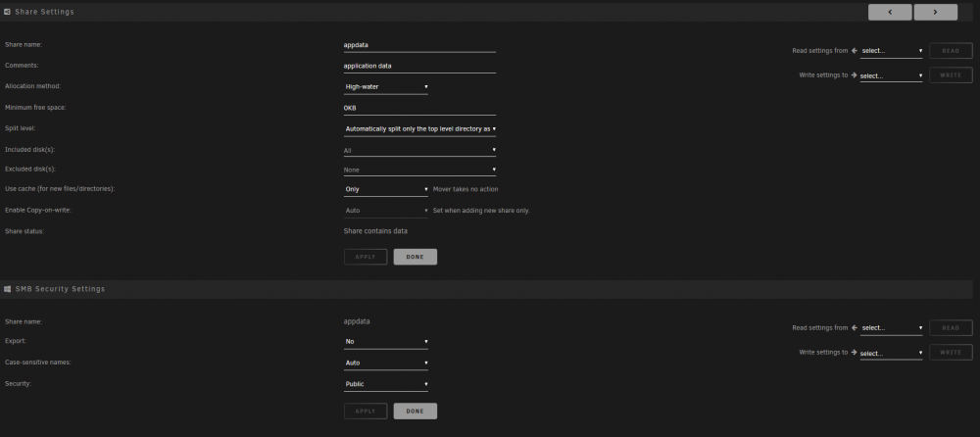The width and height of the screenshot is (980, 437).
Task: Click the 'Use cache (for new files/directories):' label
Action: 60,188
